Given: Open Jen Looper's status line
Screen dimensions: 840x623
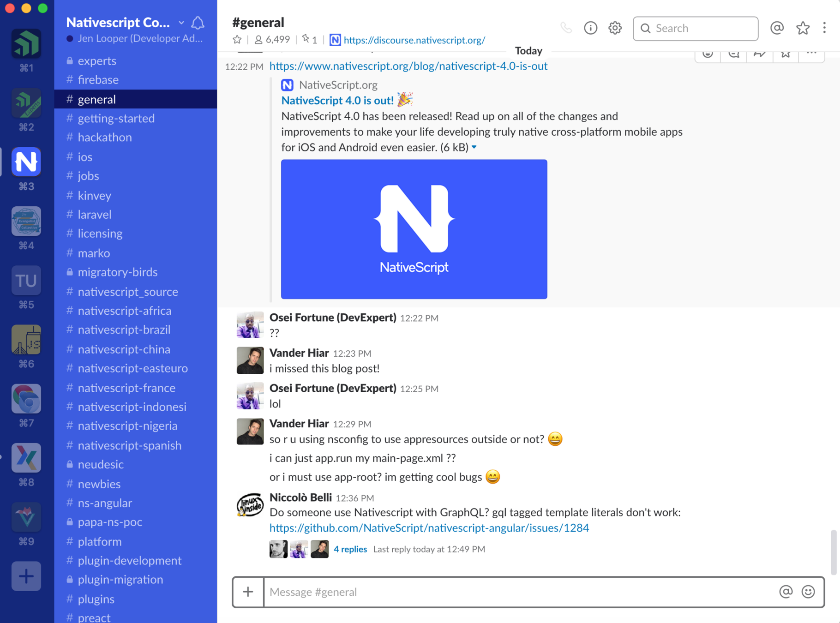Looking at the screenshot, I should [135, 39].
